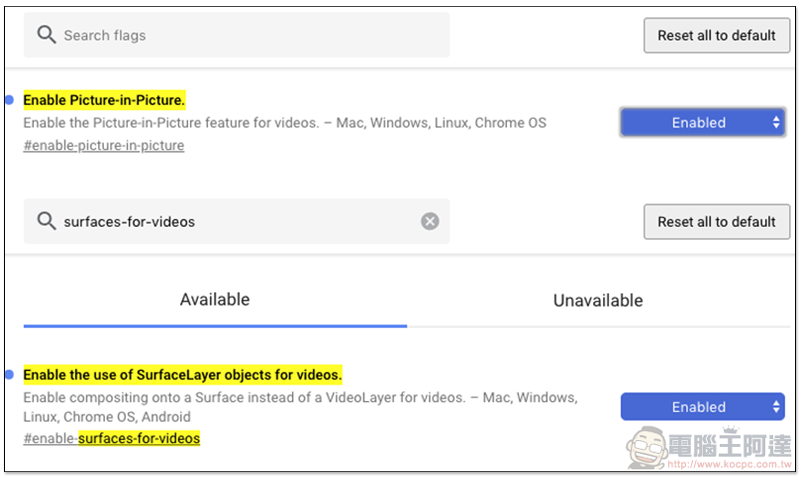Viewport: 800px width, 479px height.
Task: Click the Picture-in-Picture feature description text
Action: pyautogui.click(x=284, y=123)
